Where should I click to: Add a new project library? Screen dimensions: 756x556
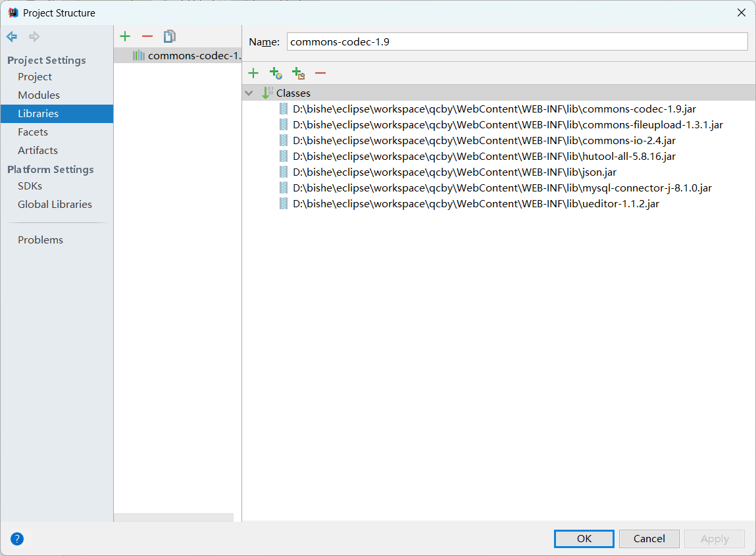pos(125,36)
